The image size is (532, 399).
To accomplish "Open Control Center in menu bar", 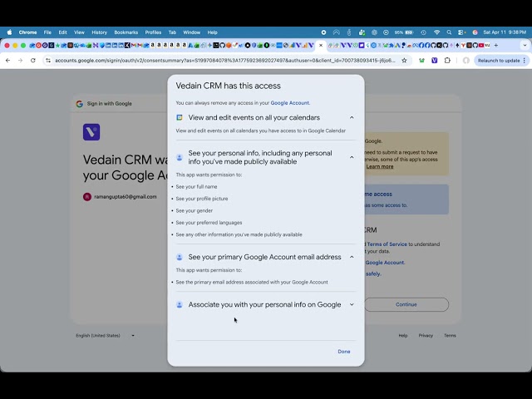I will coord(461,32).
